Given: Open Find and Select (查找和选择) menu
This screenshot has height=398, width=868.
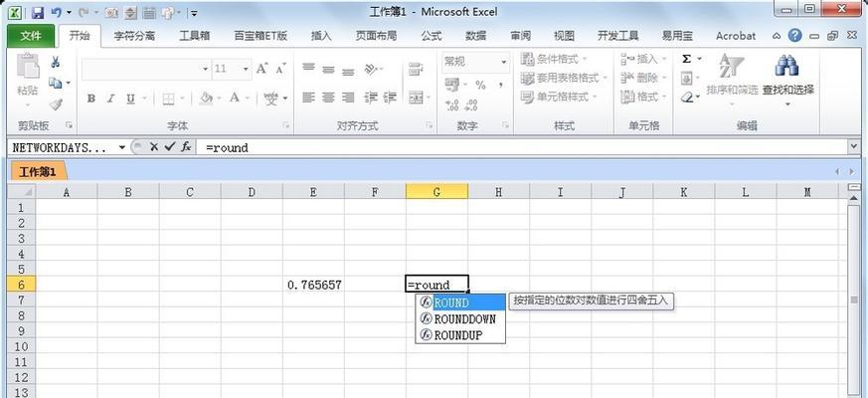Looking at the screenshot, I should click(x=787, y=80).
